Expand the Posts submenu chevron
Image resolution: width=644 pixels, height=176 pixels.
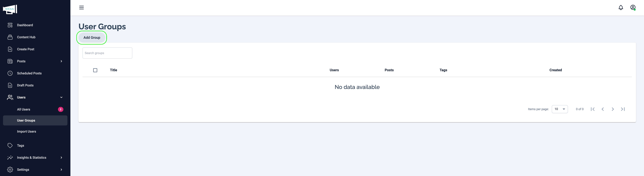[x=61, y=61]
